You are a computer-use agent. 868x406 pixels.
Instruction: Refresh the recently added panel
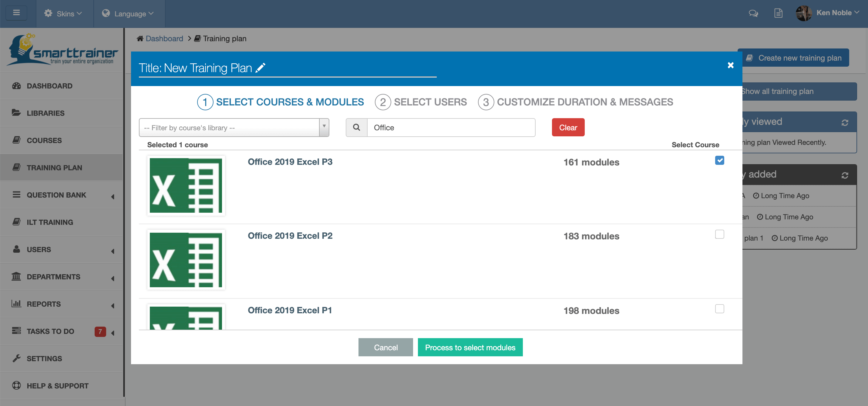pos(844,175)
